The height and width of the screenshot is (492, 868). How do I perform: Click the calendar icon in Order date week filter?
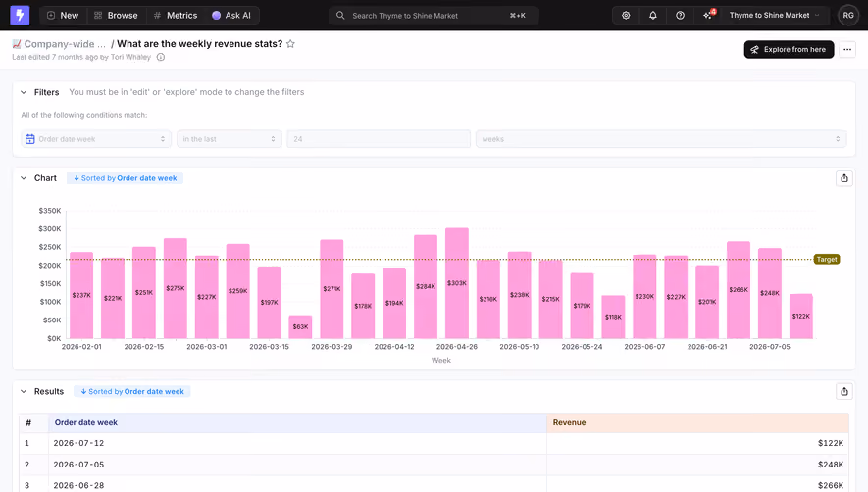pyautogui.click(x=29, y=139)
